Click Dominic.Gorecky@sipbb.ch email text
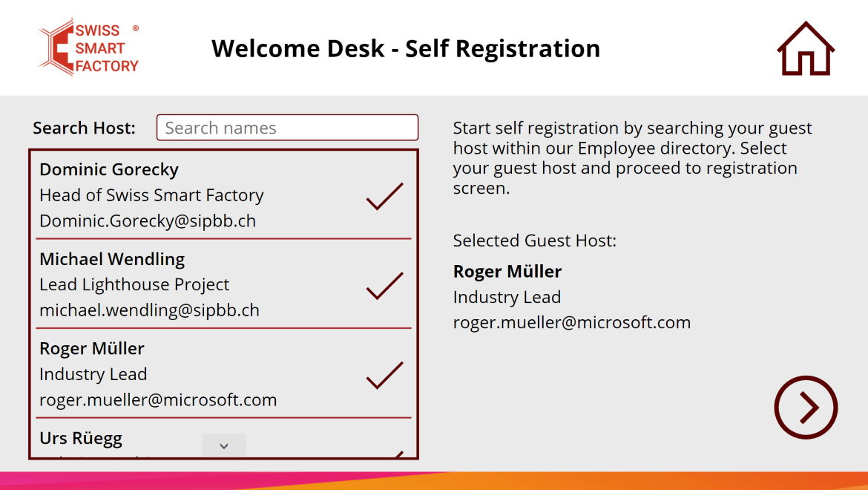 148,221
